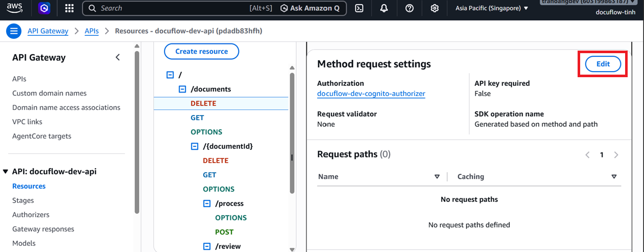Image resolution: width=644 pixels, height=252 pixels.
Task: Go to next request paths page
Action: [616, 155]
